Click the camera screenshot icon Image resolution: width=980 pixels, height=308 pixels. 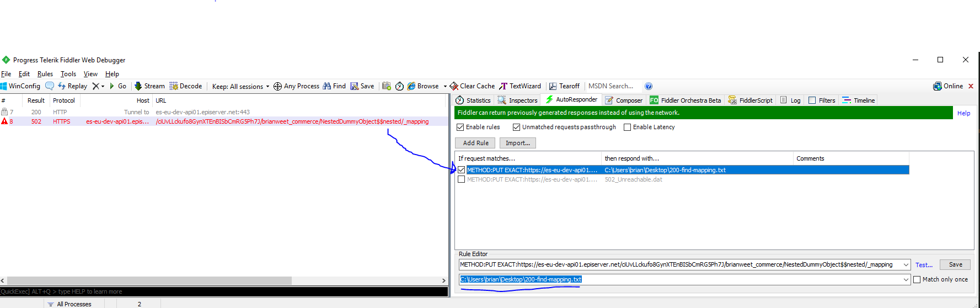386,86
